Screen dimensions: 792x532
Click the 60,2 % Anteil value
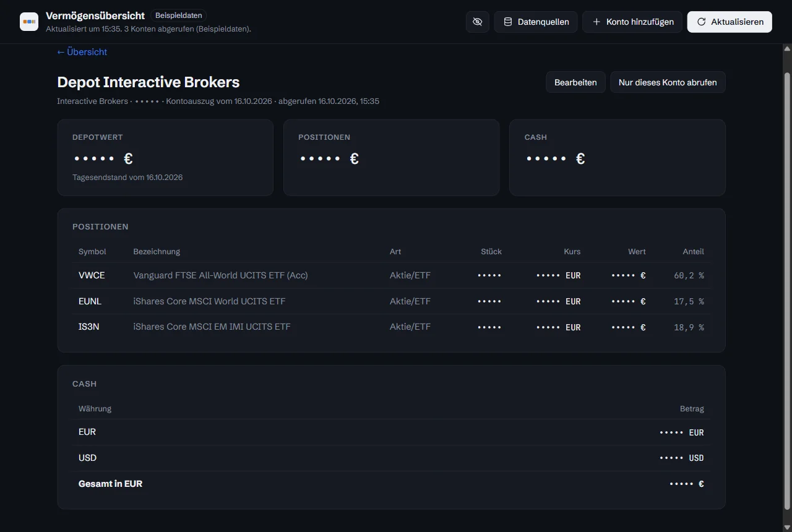(689, 276)
